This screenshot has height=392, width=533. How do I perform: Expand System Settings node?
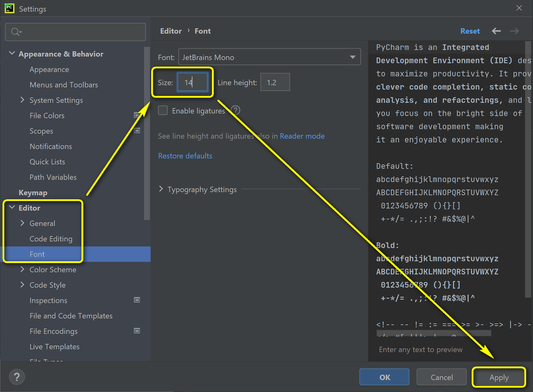point(22,100)
